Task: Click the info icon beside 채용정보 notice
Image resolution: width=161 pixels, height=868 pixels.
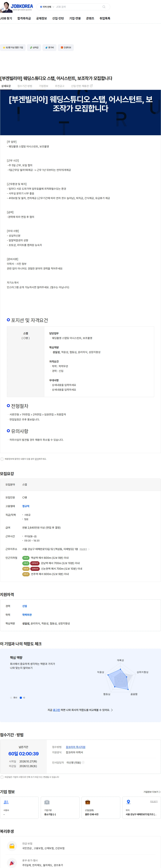Action: [2, 459]
